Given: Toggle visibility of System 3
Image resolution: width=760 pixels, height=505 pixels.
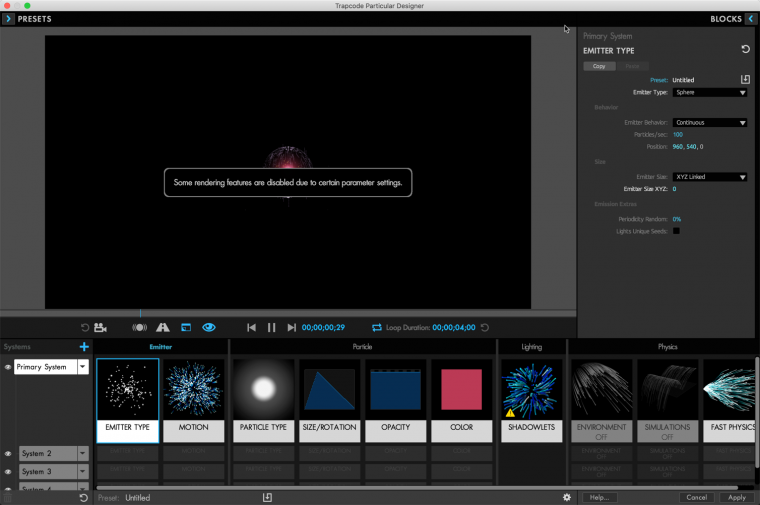Looking at the screenshot, I should click(x=8, y=472).
